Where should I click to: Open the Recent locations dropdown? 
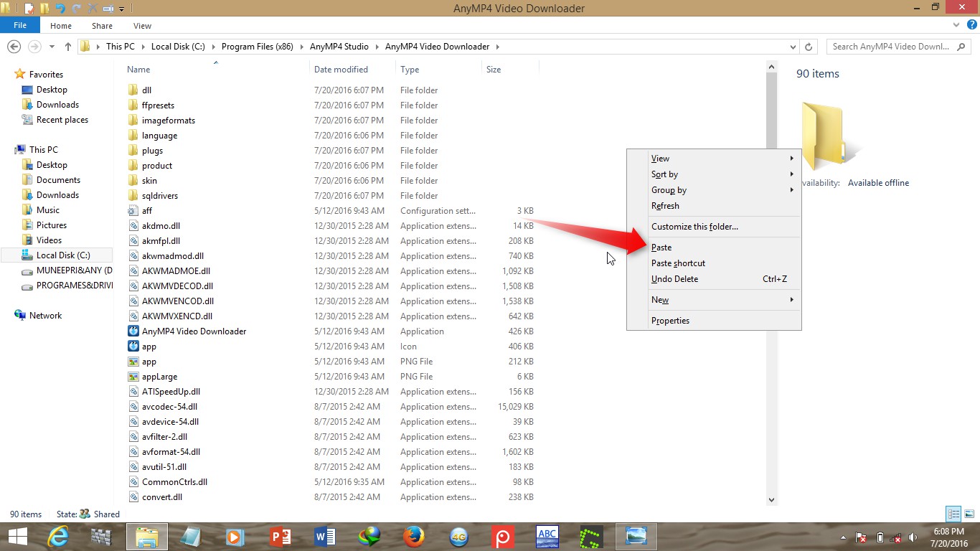pos(51,47)
